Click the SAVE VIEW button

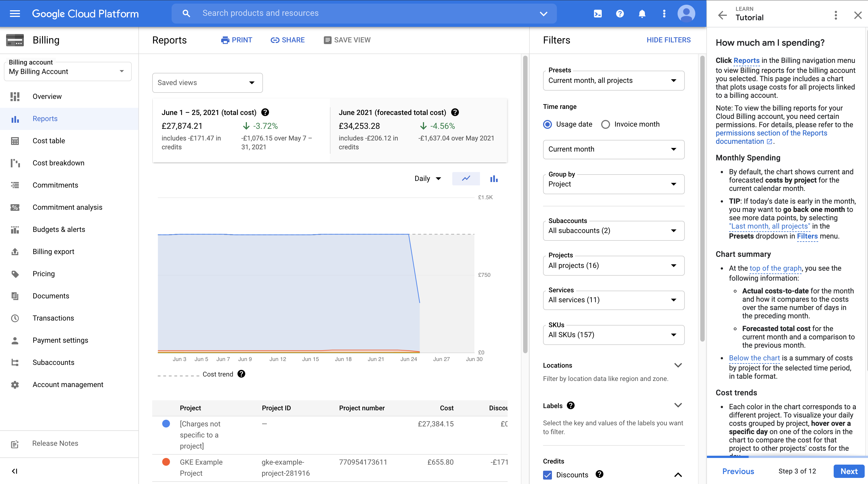(347, 40)
